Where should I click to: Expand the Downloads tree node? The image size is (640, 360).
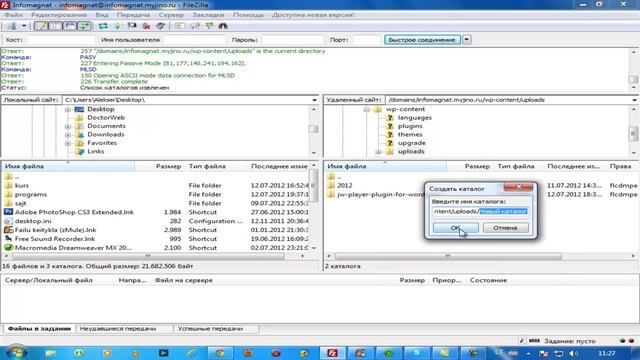click(x=68, y=135)
